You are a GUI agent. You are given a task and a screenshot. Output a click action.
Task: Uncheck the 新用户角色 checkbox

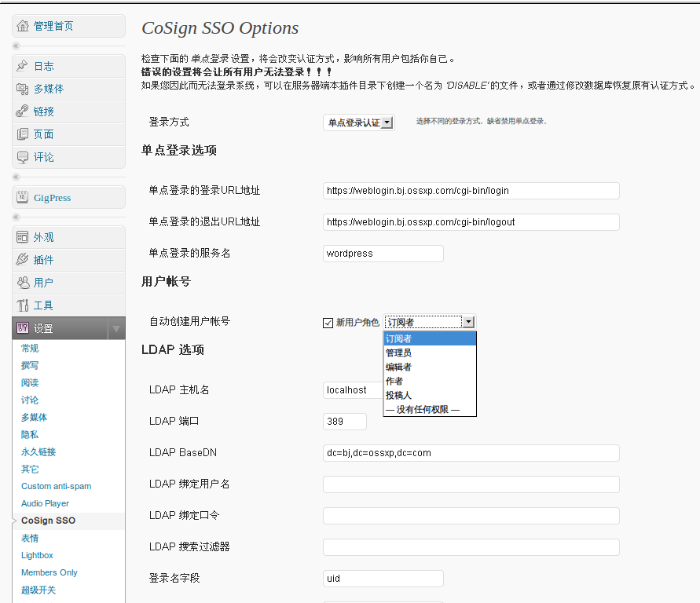(x=328, y=323)
